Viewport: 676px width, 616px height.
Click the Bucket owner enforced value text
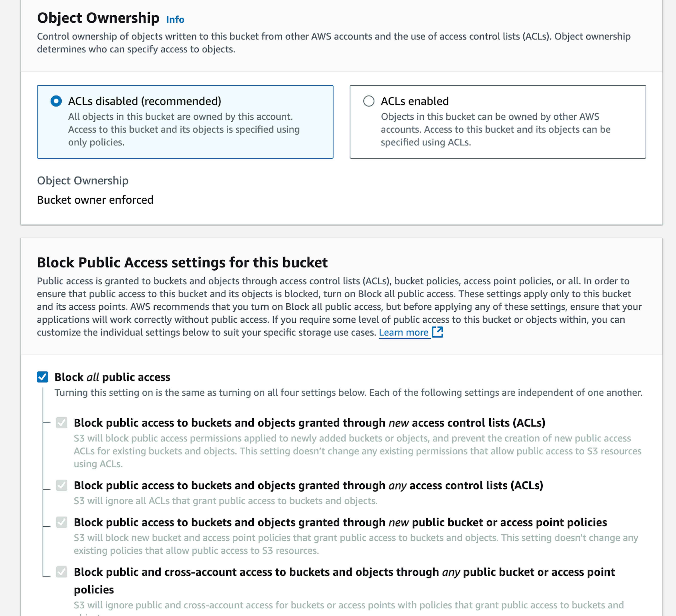coord(95,200)
